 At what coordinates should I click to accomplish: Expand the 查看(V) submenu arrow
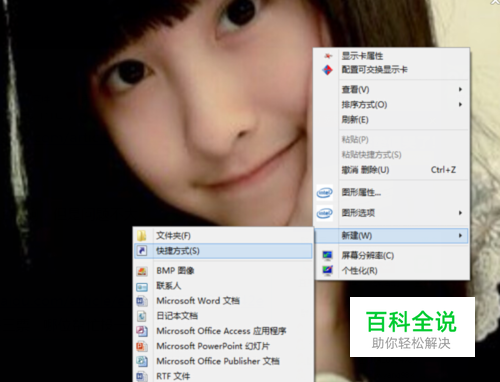[x=460, y=89]
